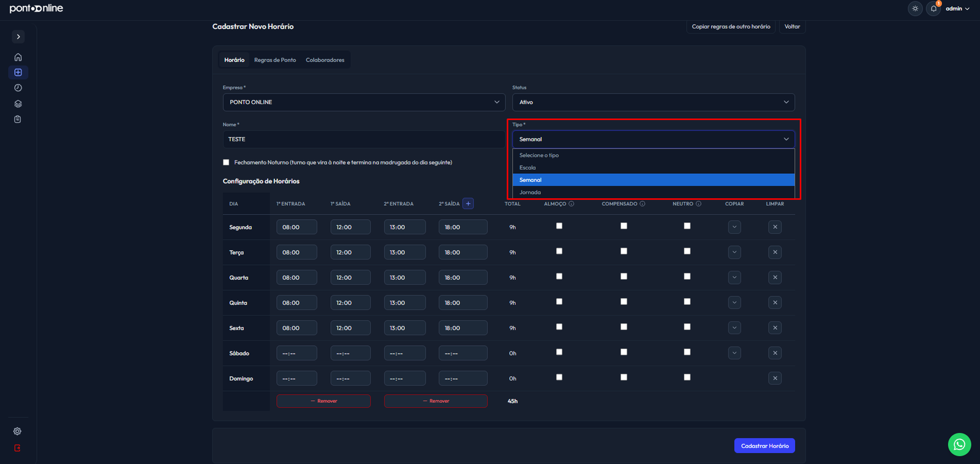Click the Segunda 1ª entrada time field
Screen dimensions: 980x464
click(296, 227)
